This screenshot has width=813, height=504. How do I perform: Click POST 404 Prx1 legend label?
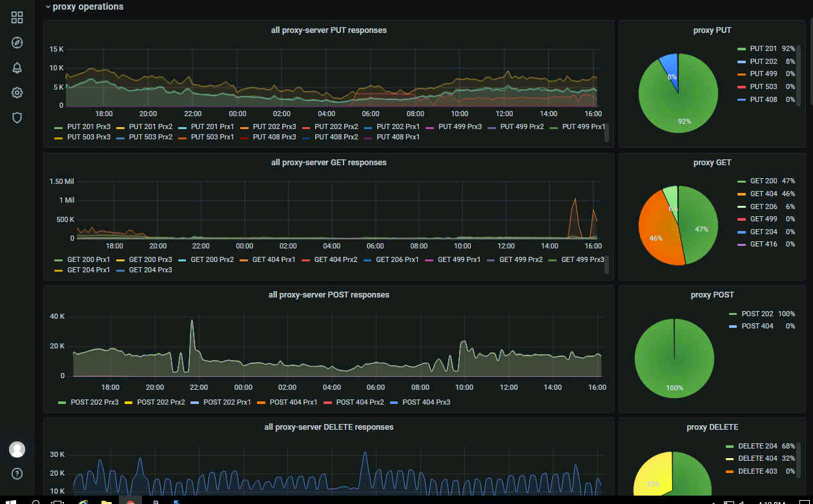pyautogui.click(x=294, y=402)
